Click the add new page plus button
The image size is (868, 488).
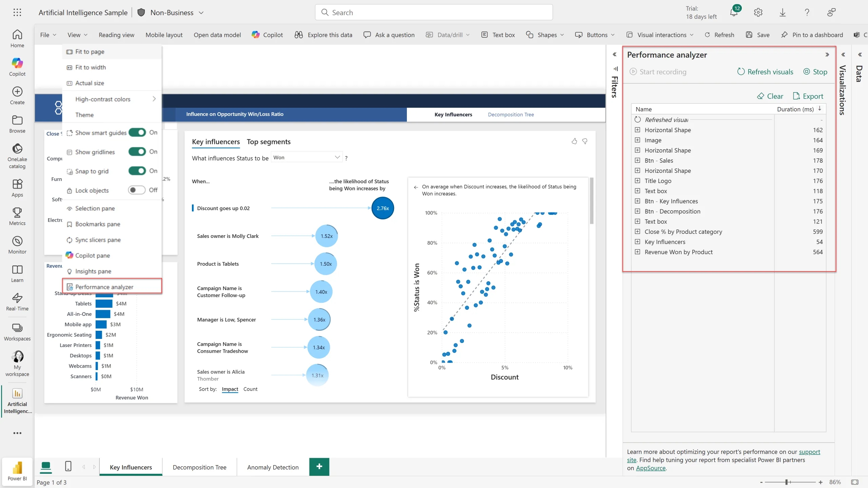(319, 467)
